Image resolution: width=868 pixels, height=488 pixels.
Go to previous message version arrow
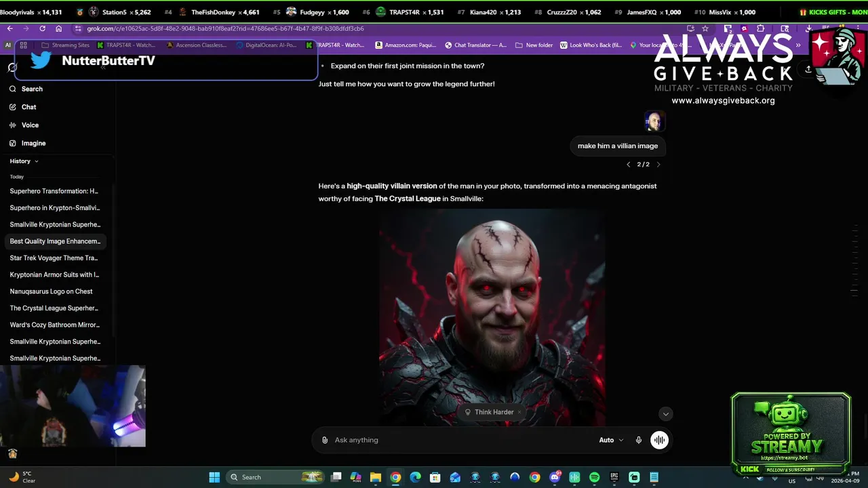click(629, 165)
